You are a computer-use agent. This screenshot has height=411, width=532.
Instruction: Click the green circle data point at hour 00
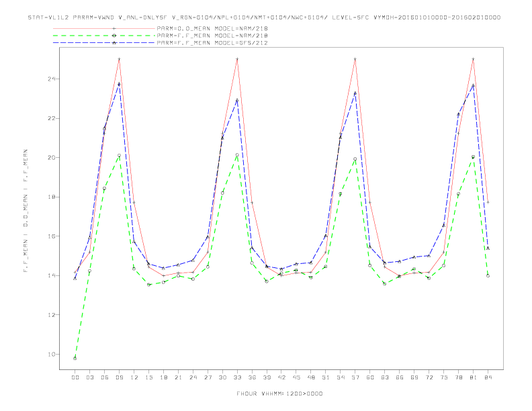(75, 359)
